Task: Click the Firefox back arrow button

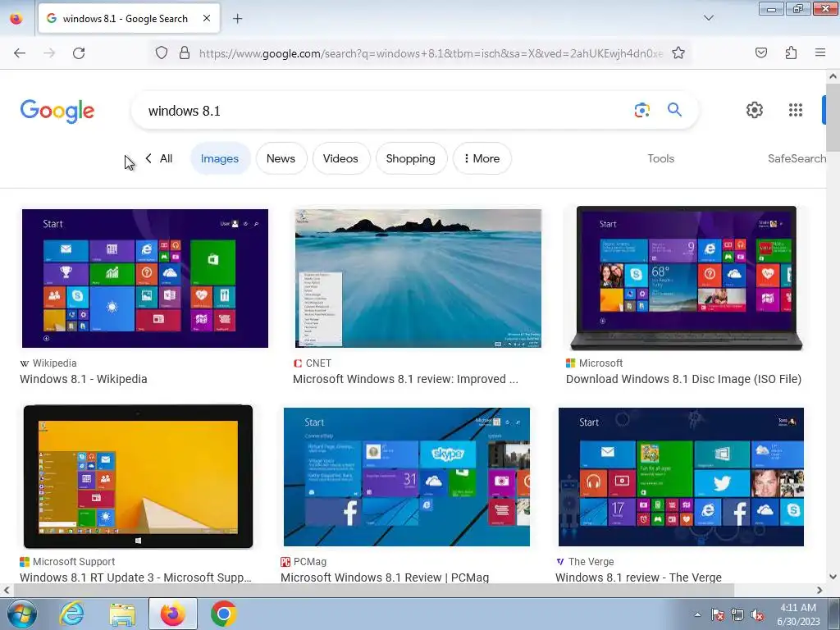Action: [x=20, y=53]
